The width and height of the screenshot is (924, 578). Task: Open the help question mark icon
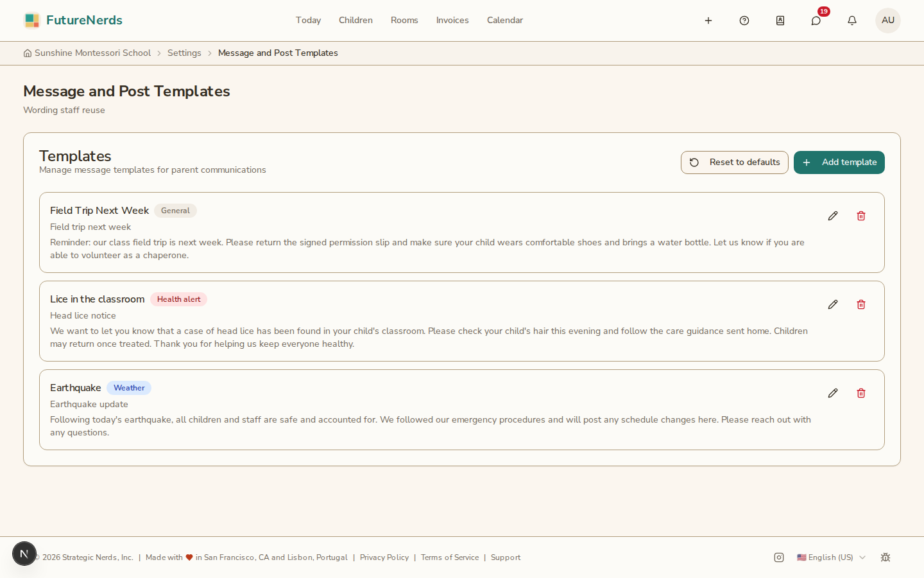pyautogui.click(x=744, y=21)
